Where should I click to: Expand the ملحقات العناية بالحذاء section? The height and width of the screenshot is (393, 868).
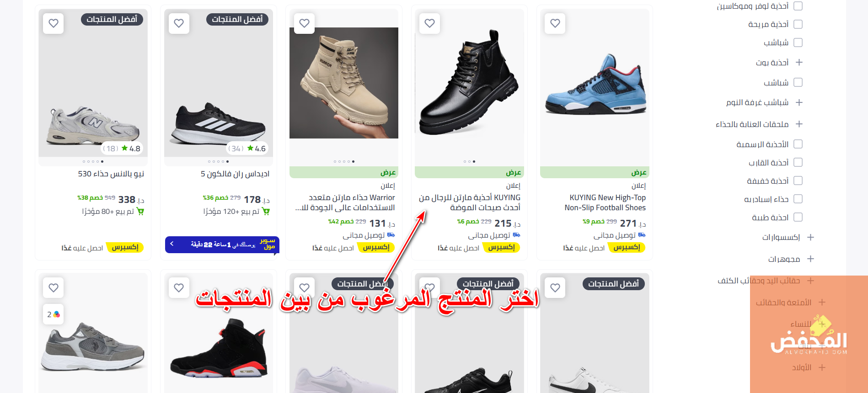[x=799, y=124]
